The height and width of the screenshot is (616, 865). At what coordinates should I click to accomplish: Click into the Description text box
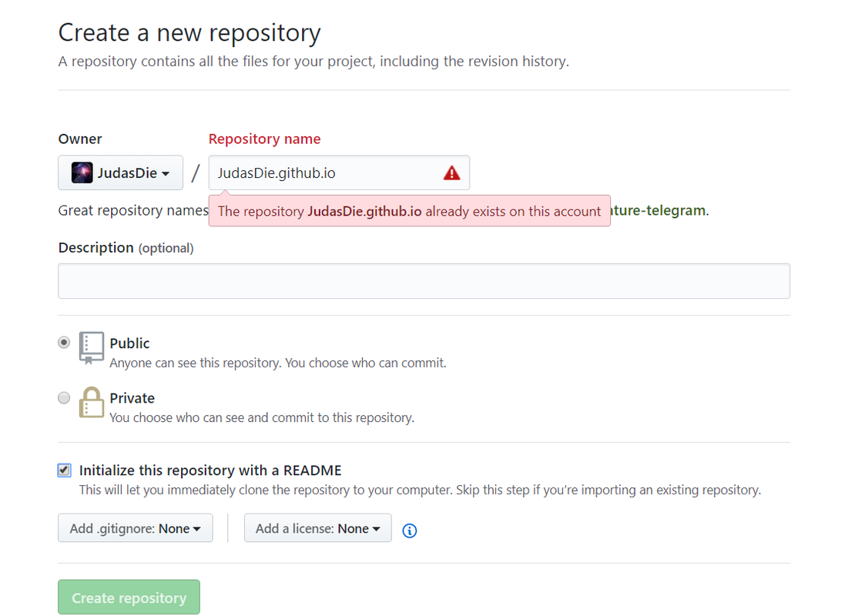pyautogui.click(x=424, y=281)
